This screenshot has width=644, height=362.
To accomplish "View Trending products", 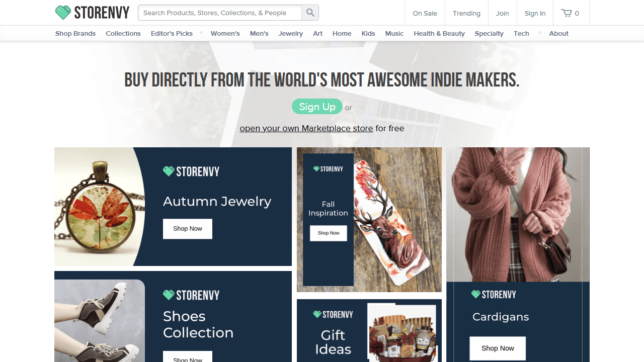I will click(x=466, y=14).
